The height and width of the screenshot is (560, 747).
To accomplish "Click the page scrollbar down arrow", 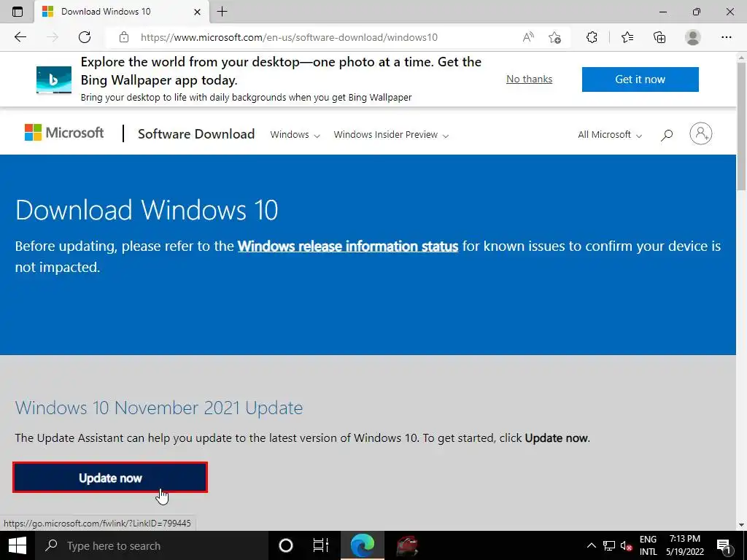I will [x=741, y=525].
